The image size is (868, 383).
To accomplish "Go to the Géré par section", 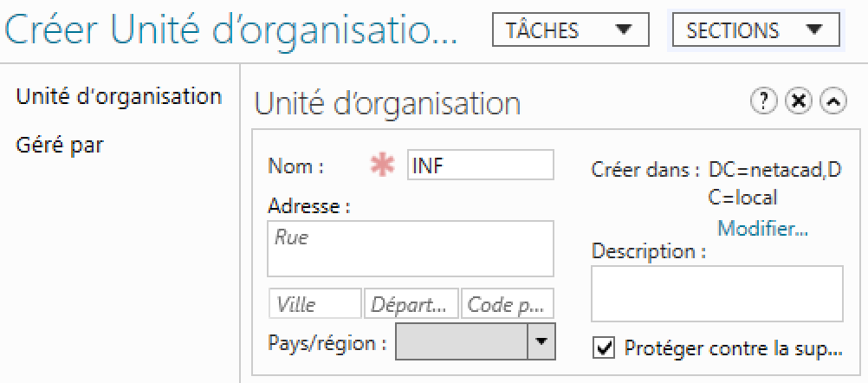I will tap(61, 145).
